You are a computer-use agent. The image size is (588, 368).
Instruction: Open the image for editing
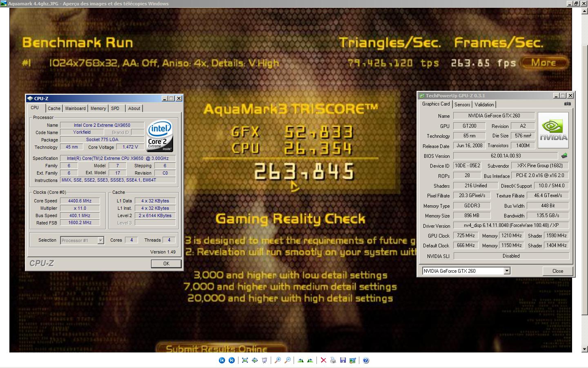(352, 360)
